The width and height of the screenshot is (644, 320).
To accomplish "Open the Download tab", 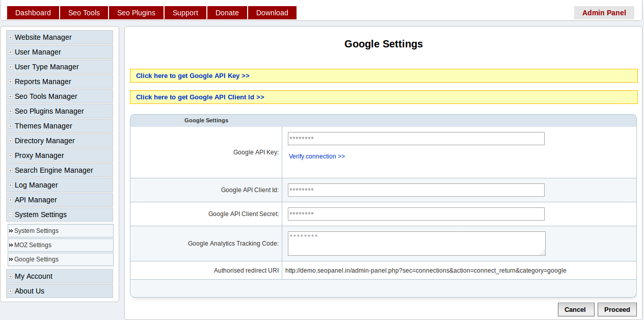I will [272, 13].
